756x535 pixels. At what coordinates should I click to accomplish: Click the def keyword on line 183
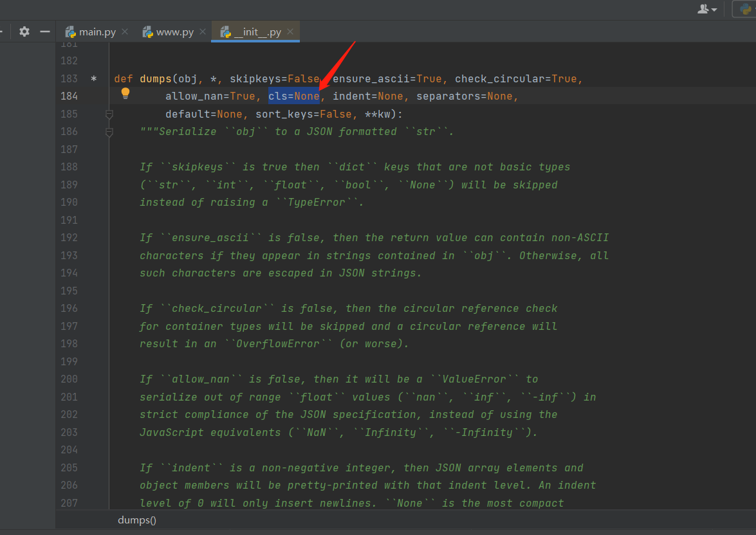click(x=124, y=78)
